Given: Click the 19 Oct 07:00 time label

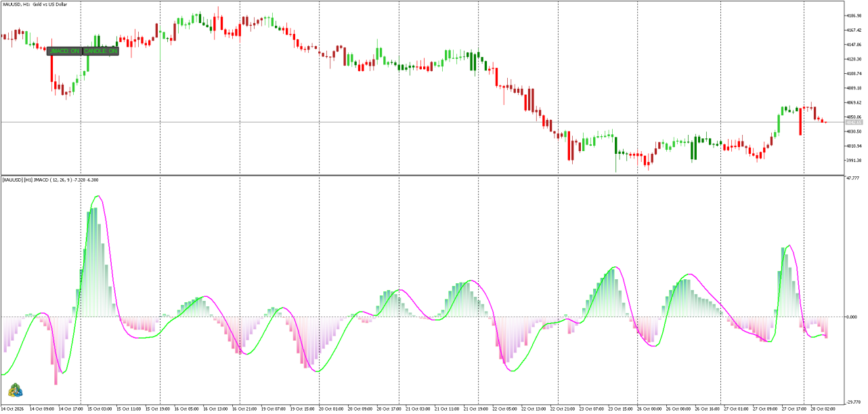Looking at the screenshot, I should pos(274,409).
